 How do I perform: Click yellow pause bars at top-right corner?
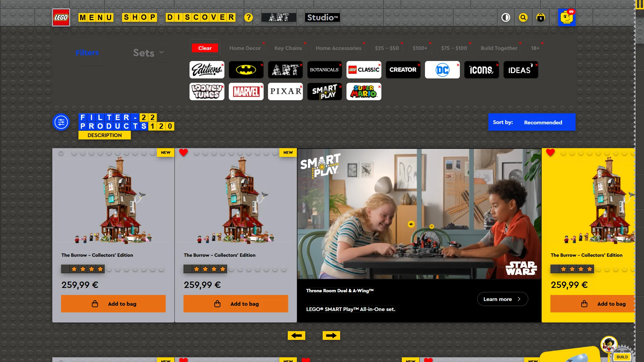tap(640, 4)
